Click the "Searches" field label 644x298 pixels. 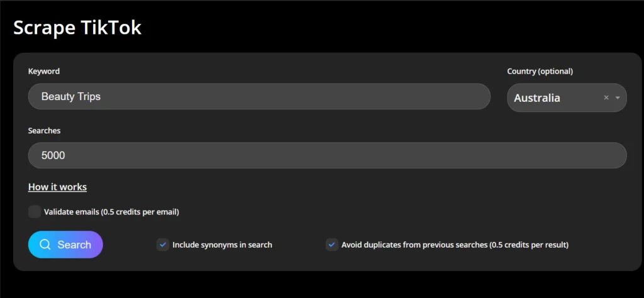[44, 130]
